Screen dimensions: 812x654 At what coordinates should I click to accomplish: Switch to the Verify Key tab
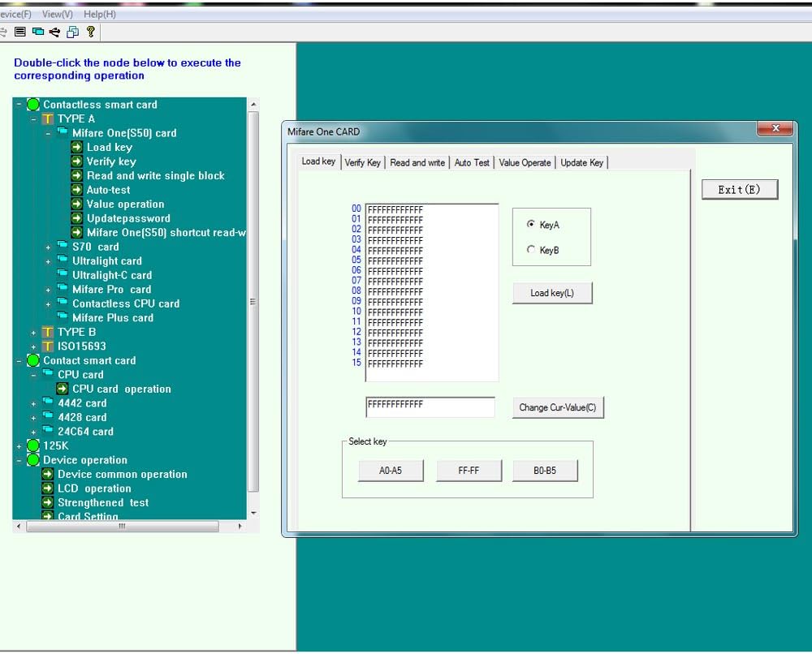coord(362,162)
